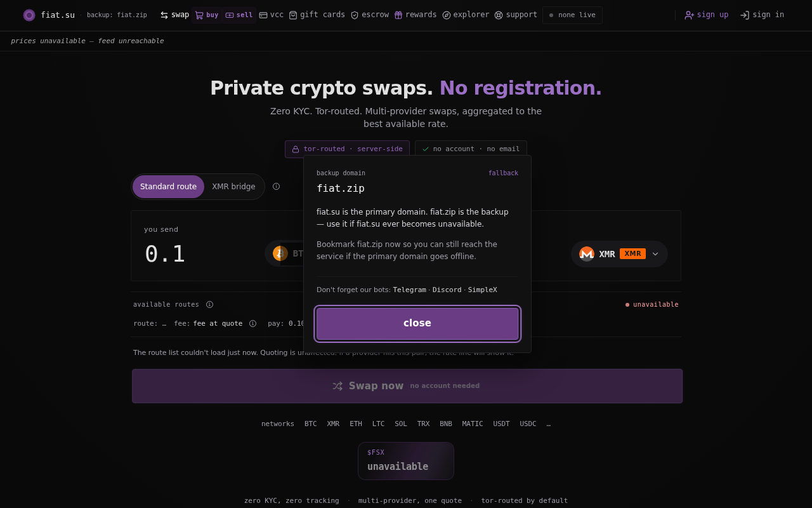Click the route mode info icon
The width and height of the screenshot is (812, 508).
tap(276, 187)
